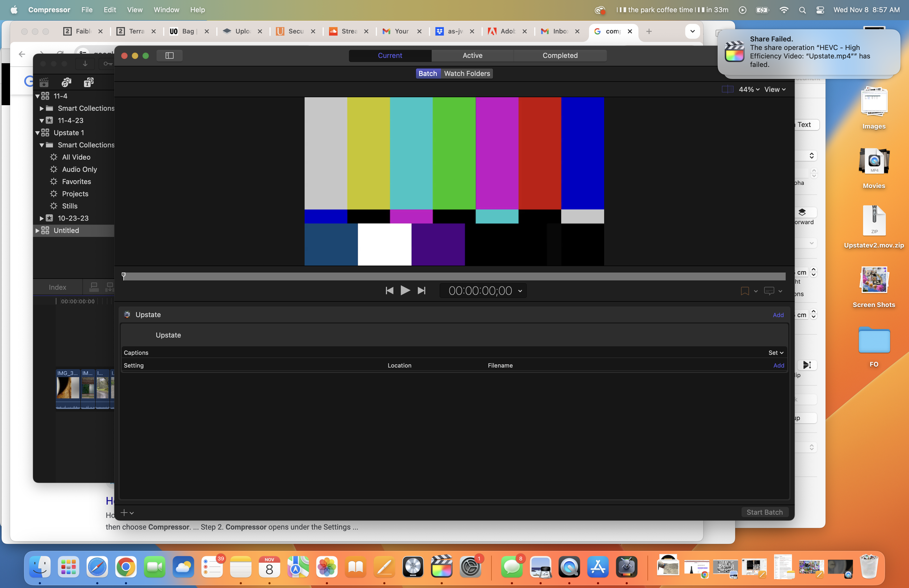This screenshot has width=909, height=588.
Task: Open QuickTime Player from the Dock
Action: (569, 566)
